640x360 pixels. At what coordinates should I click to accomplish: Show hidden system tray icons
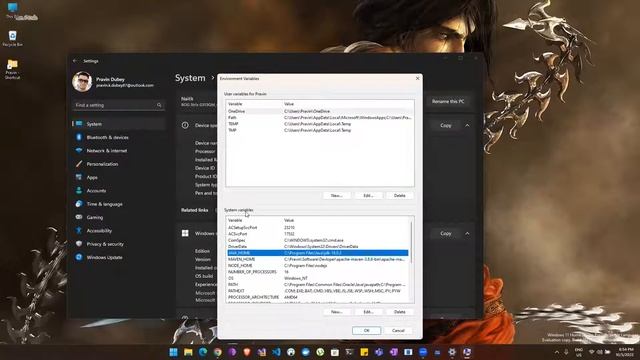tap(557, 352)
